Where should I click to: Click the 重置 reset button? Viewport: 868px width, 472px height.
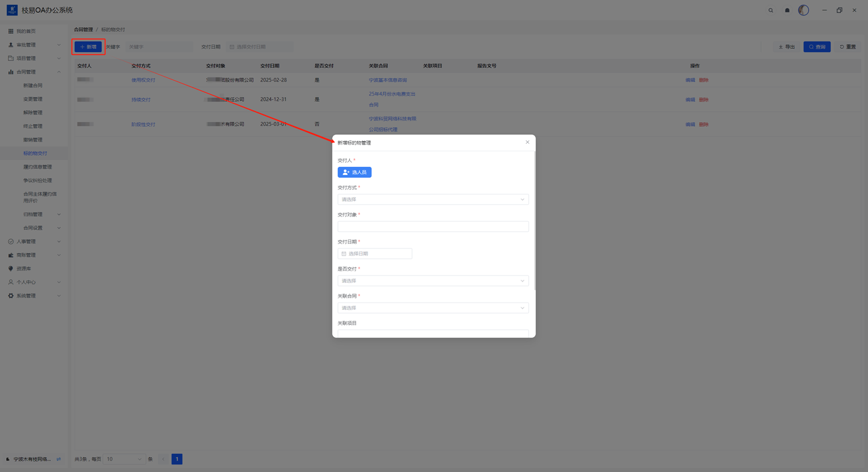[848, 47]
